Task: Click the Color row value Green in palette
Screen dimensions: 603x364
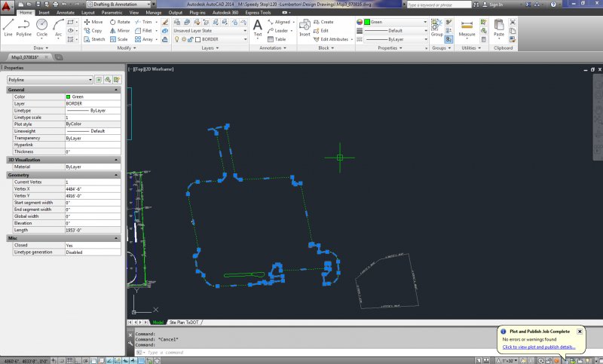Action: 93,96
